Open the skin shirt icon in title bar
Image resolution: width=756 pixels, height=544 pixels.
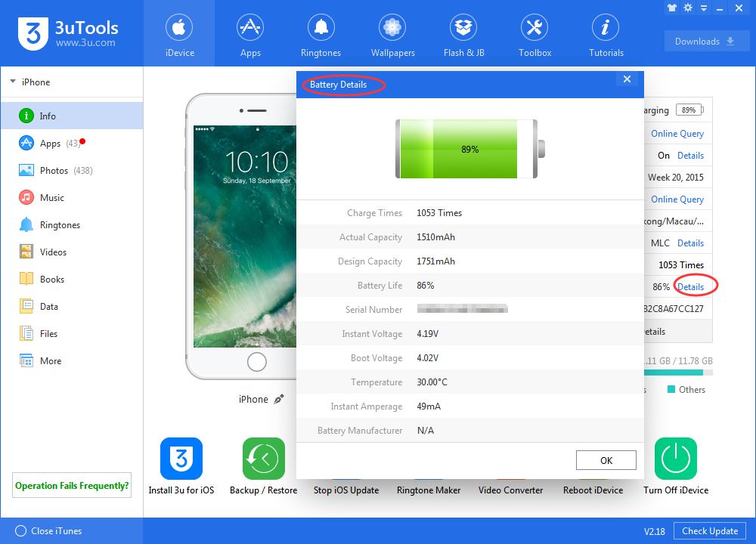pos(671,8)
